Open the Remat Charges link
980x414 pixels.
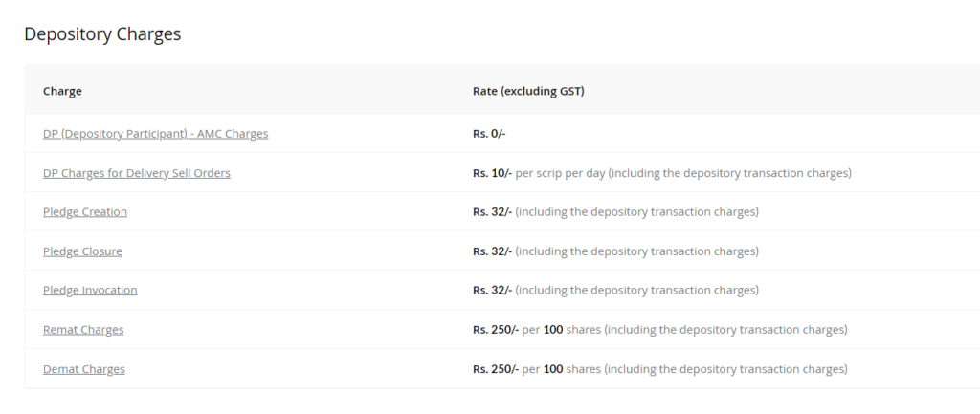pyautogui.click(x=83, y=330)
